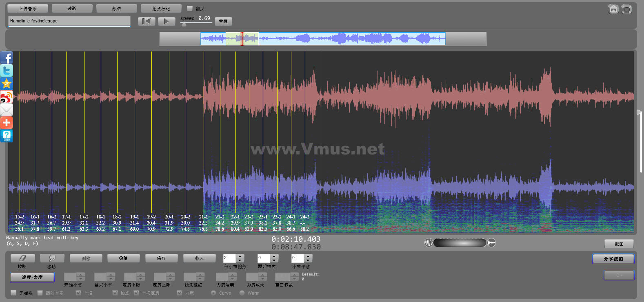Toggle the 翻页 checkbox
Screen dimensions: 644x302
click(190, 8)
